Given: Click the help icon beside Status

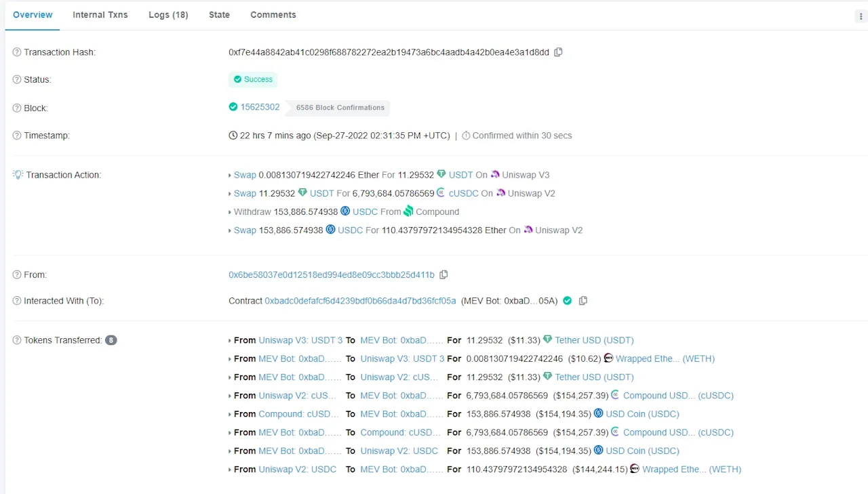Looking at the screenshot, I should click(17, 79).
